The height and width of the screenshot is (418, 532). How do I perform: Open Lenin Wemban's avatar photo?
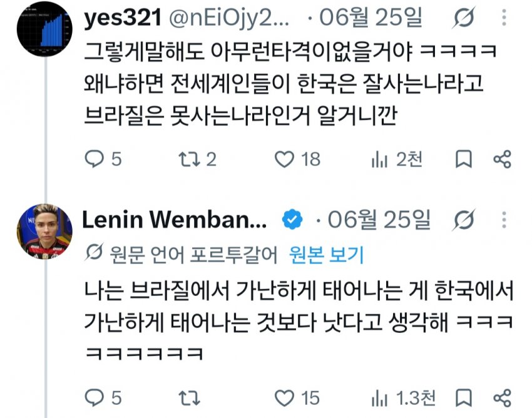coord(44,232)
